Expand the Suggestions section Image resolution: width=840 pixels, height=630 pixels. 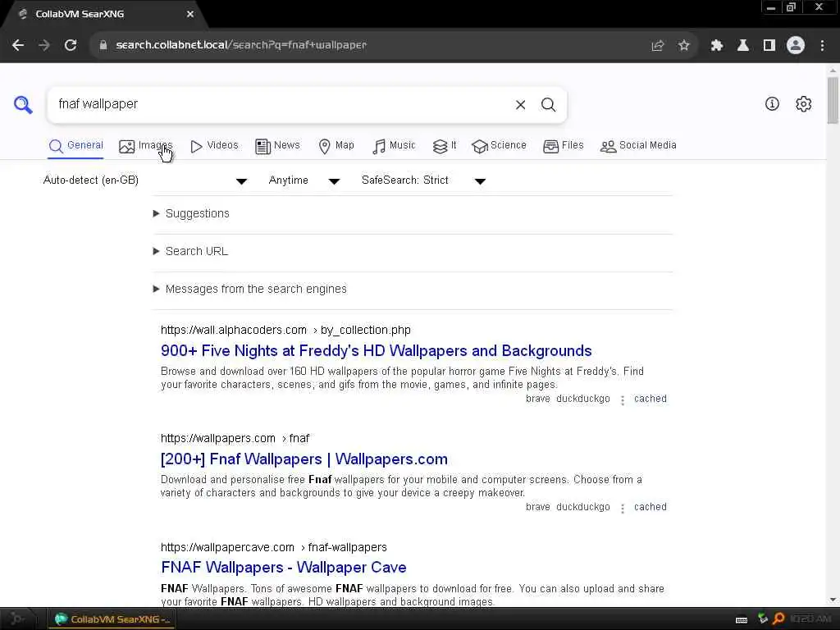(191, 214)
